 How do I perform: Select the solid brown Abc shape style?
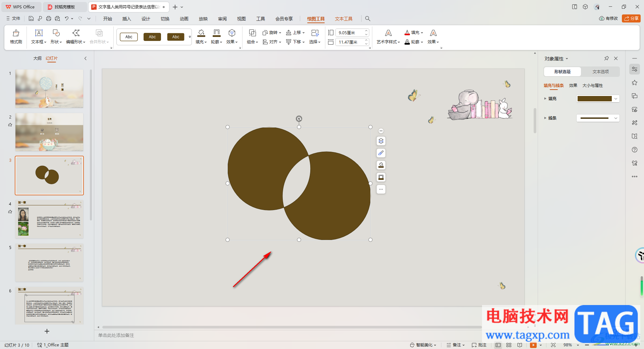152,37
